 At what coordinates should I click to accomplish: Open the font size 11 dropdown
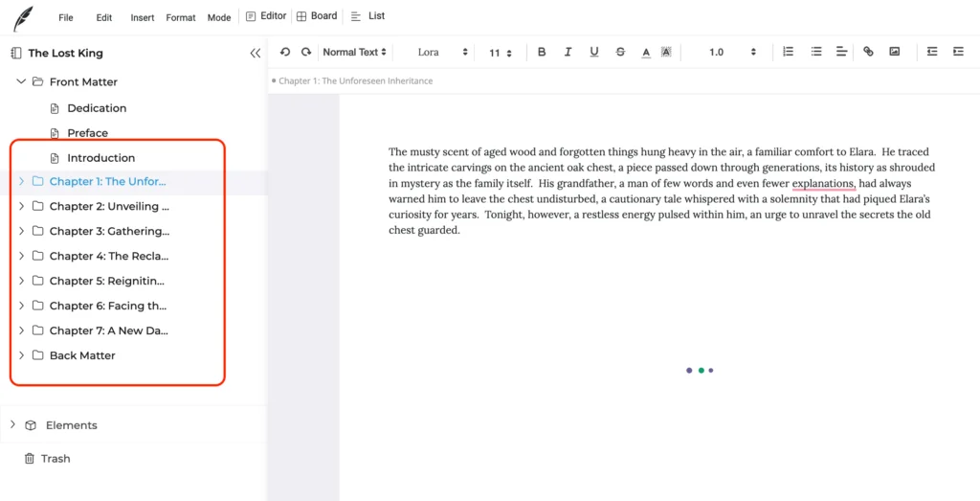coord(500,53)
